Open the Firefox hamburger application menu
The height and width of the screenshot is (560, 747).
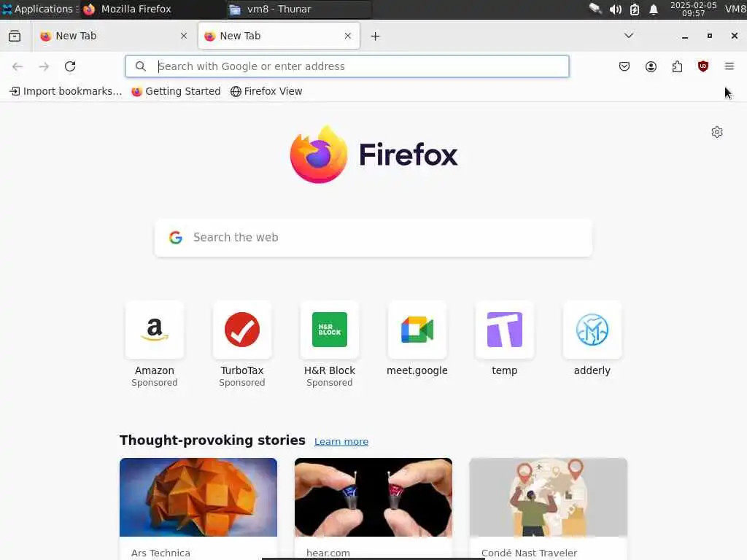(729, 66)
